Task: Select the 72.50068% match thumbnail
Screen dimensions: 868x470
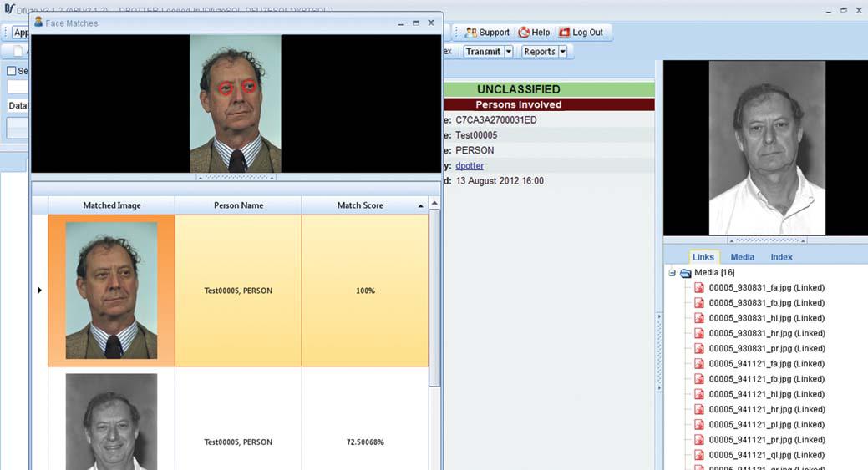Action: point(111,422)
